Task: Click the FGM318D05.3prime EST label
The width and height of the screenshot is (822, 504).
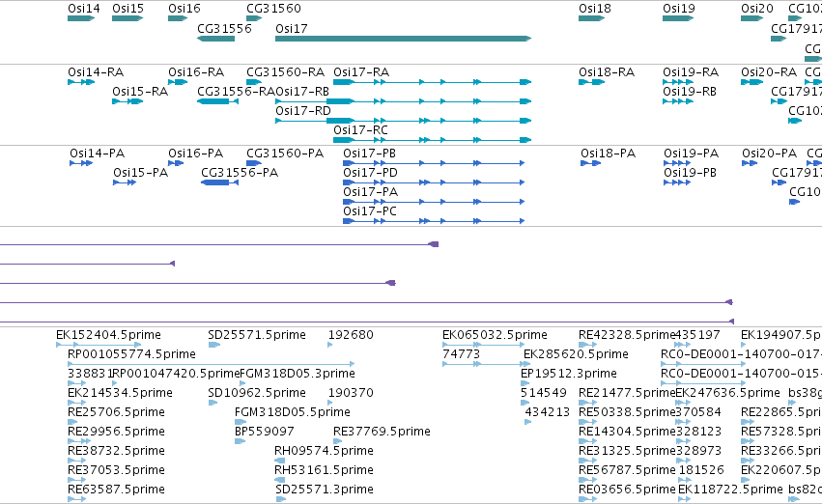Action: (298, 374)
